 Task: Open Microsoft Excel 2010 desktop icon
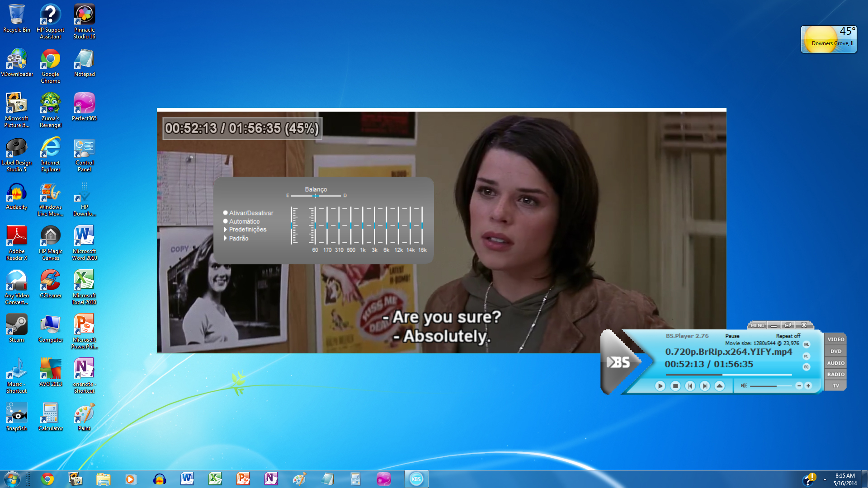tap(85, 287)
